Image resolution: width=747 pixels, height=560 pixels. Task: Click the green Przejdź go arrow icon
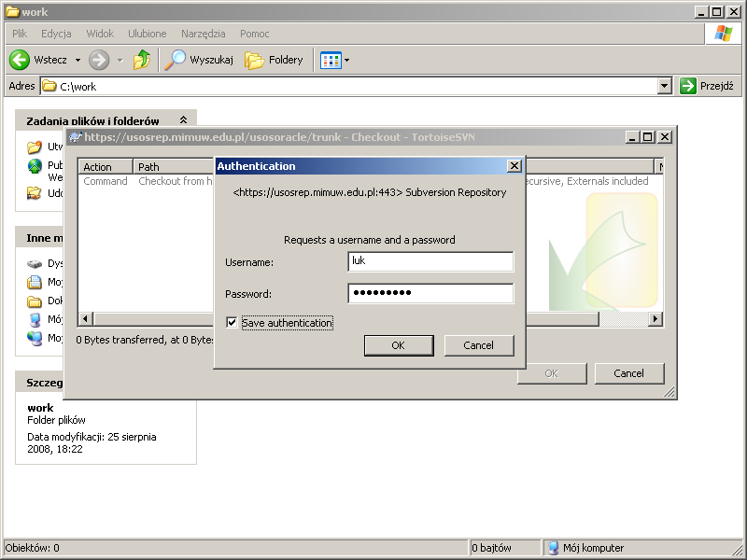click(x=688, y=86)
